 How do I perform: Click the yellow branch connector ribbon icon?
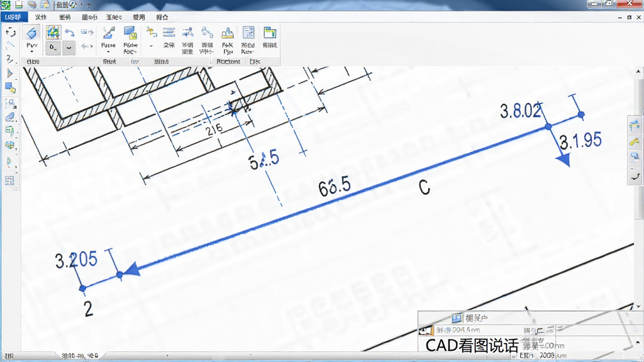[152, 33]
